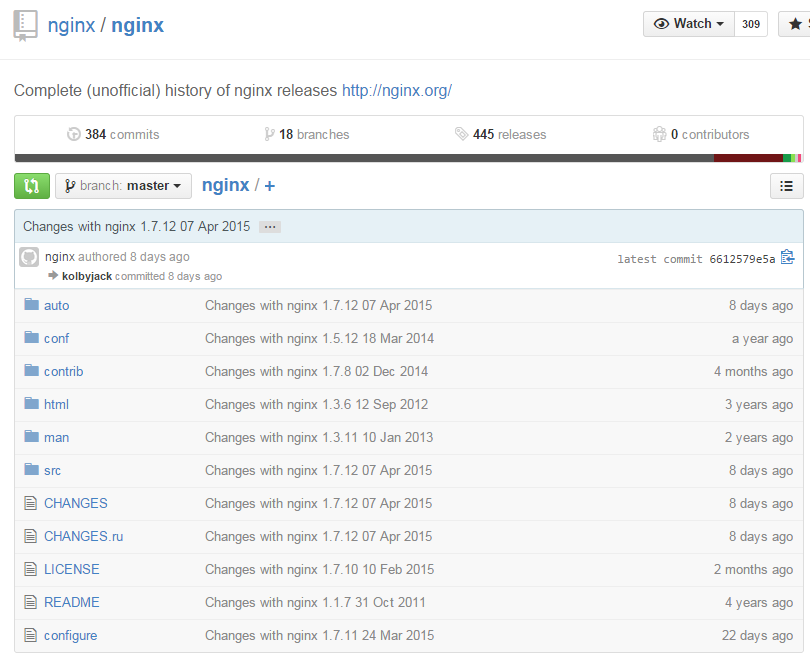View the 309 watchers count
The width and height of the screenshot is (810, 661).
tap(751, 24)
